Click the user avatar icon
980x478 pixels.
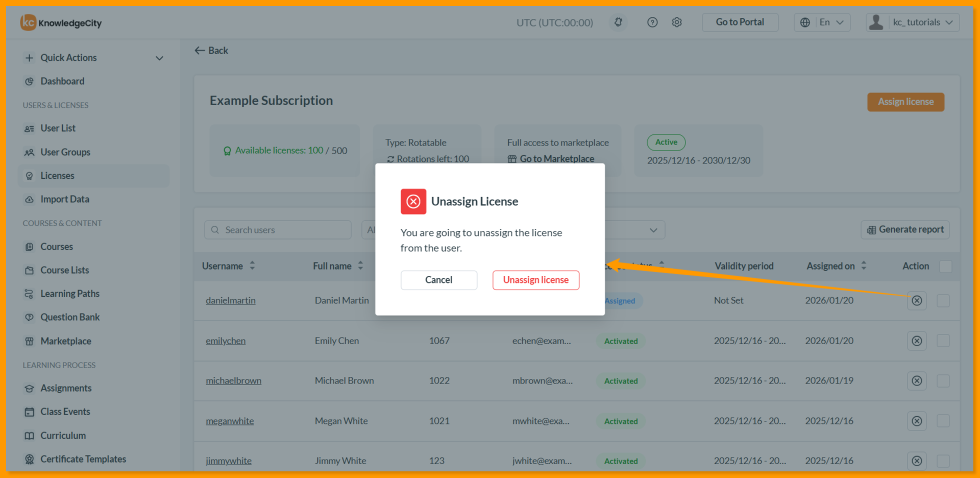[876, 22]
